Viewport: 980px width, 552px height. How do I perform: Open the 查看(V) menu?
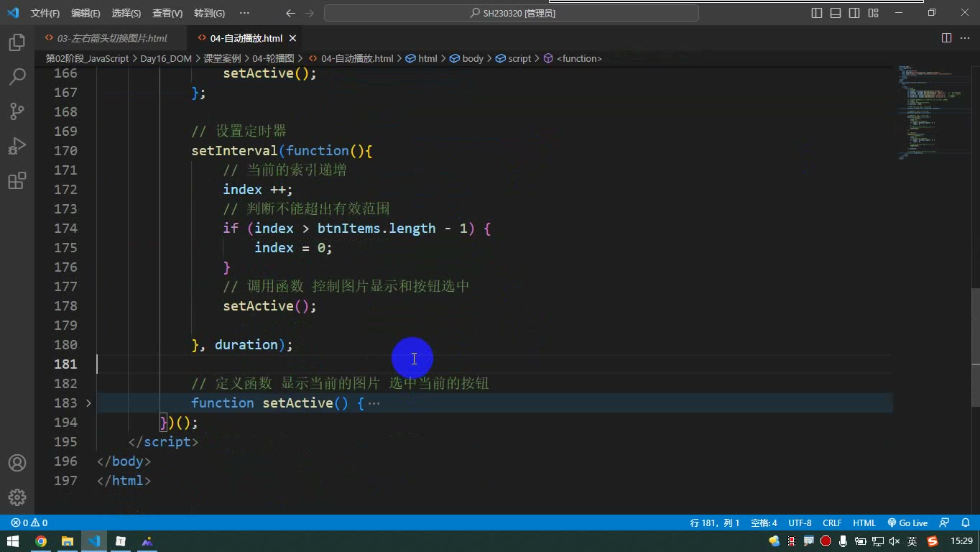(167, 13)
